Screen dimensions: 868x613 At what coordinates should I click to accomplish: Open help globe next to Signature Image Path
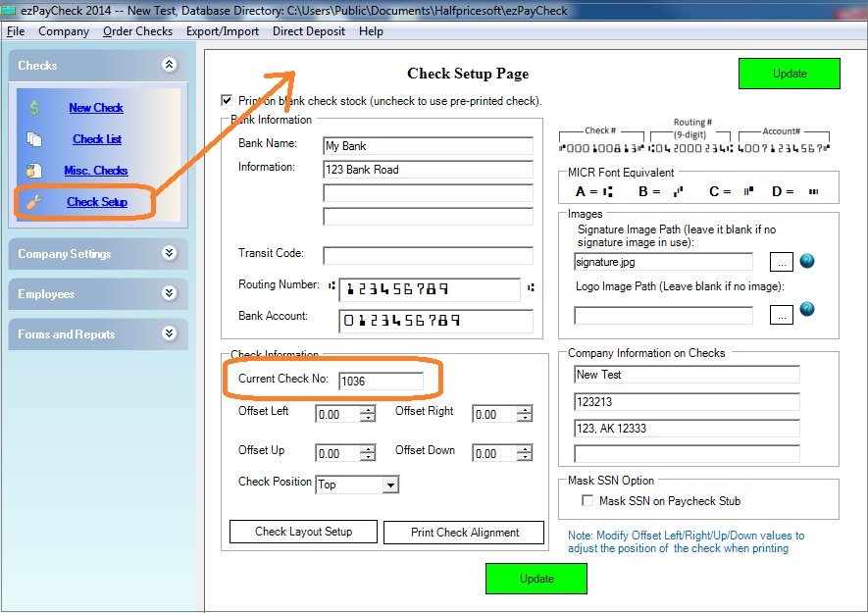(x=805, y=261)
